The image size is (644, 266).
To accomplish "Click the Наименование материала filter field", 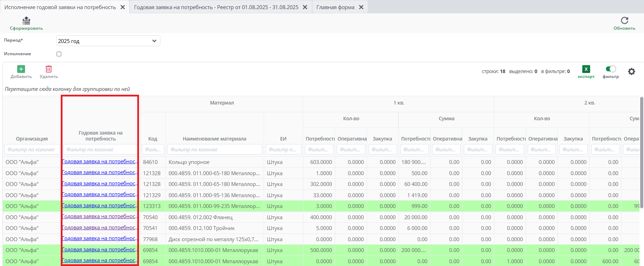I will pyautogui.click(x=214, y=150).
